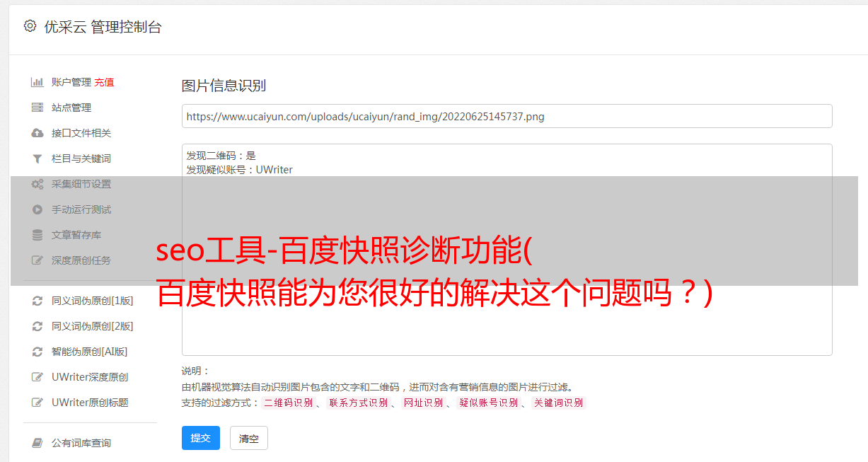Click the refresh icon for 同义词伪原创[1版]

pyautogui.click(x=37, y=301)
